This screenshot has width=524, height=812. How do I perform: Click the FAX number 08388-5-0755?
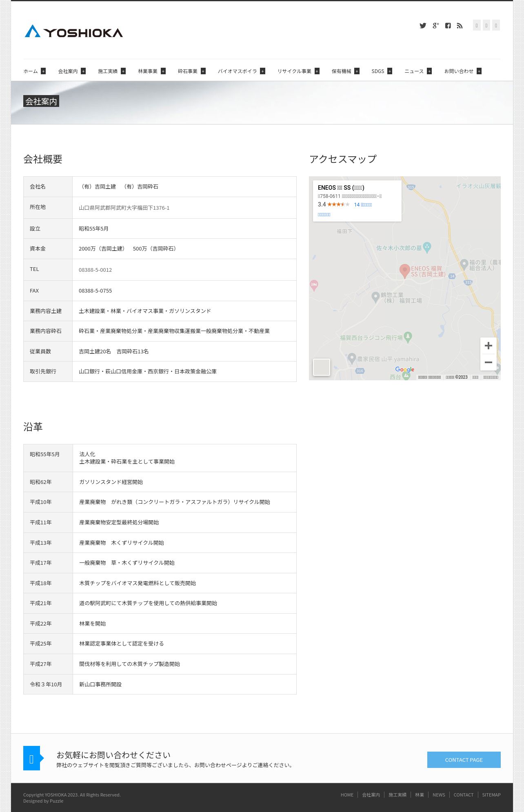tap(95, 291)
